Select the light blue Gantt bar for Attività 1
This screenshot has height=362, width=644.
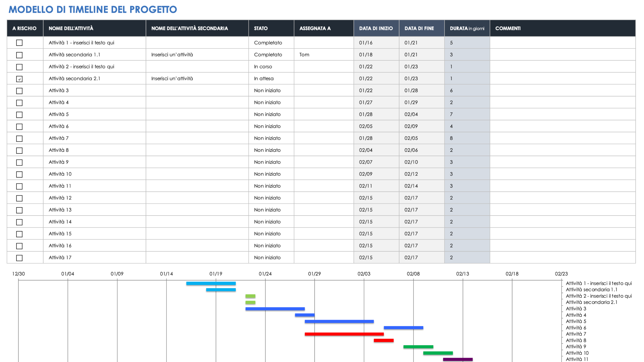(211, 284)
